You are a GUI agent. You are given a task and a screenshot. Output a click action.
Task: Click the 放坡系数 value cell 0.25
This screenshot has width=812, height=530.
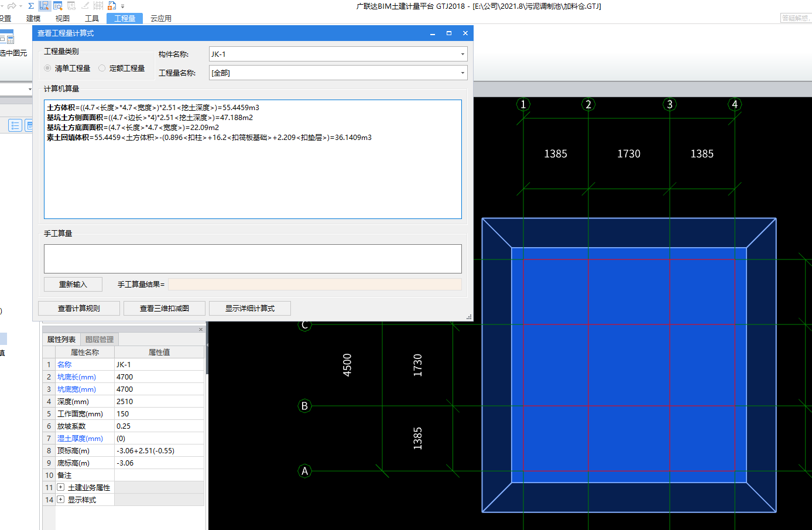tap(159, 426)
